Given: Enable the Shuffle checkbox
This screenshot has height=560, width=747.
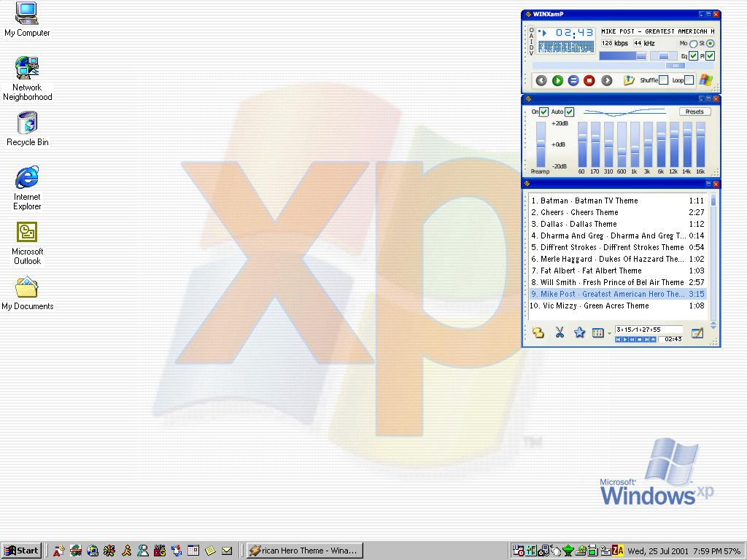Looking at the screenshot, I should 663,80.
